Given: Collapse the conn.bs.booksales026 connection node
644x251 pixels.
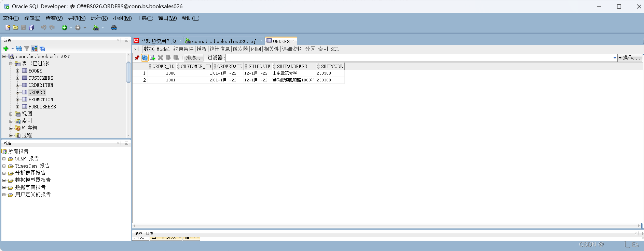Looking at the screenshot, I should [4, 56].
